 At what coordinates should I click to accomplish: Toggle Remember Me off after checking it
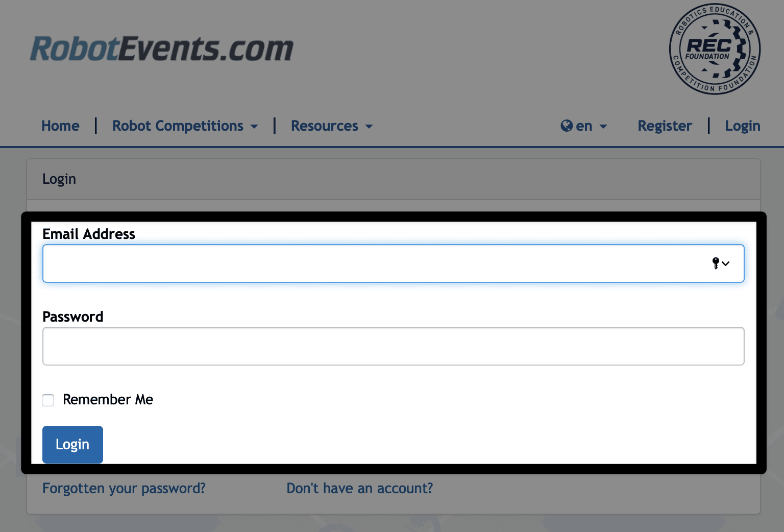point(48,400)
